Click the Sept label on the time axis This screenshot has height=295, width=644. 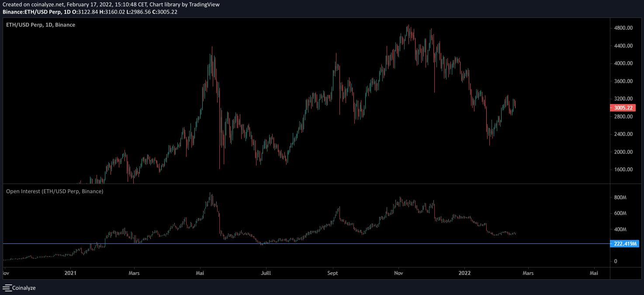point(332,273)
